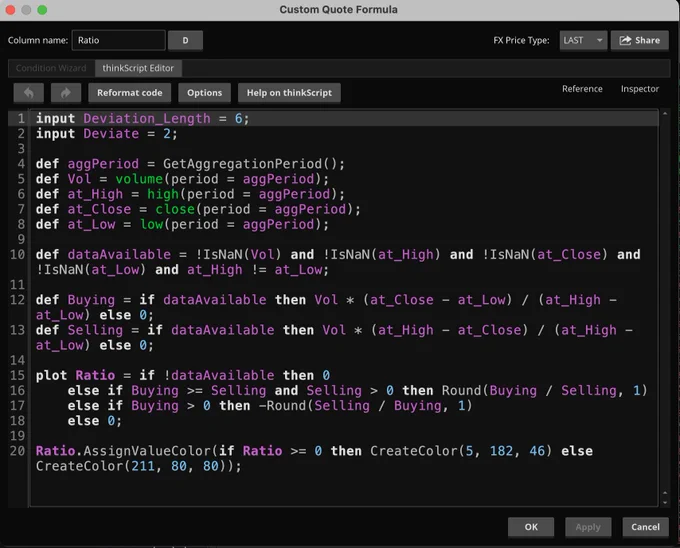Viewport: 680px width, 548px height.
Task: Click the editor scrollbar down arrow
Action: (665, 503)
